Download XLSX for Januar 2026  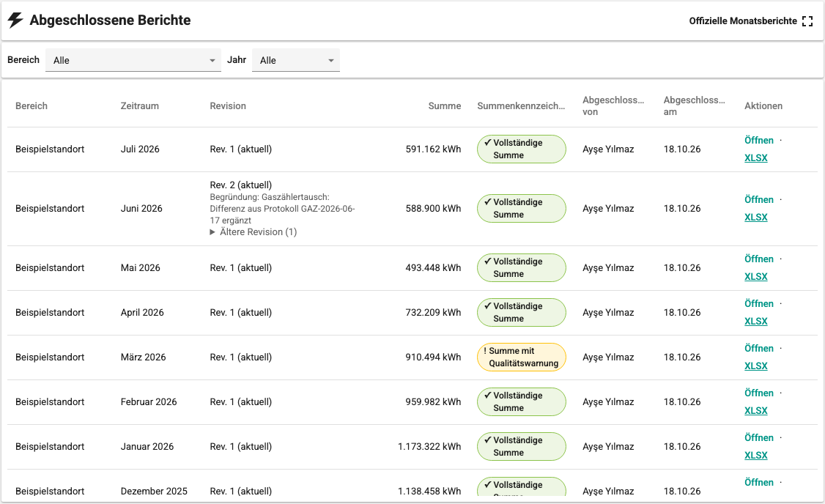tap(755, 456)
